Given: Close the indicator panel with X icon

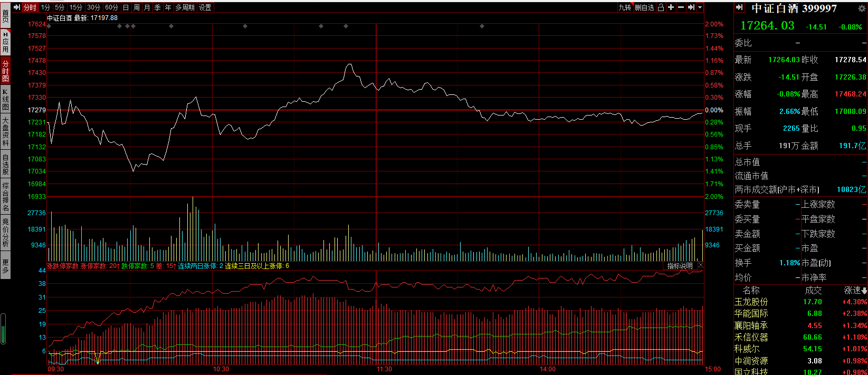Looking at the screenshot, I should 700,265.
